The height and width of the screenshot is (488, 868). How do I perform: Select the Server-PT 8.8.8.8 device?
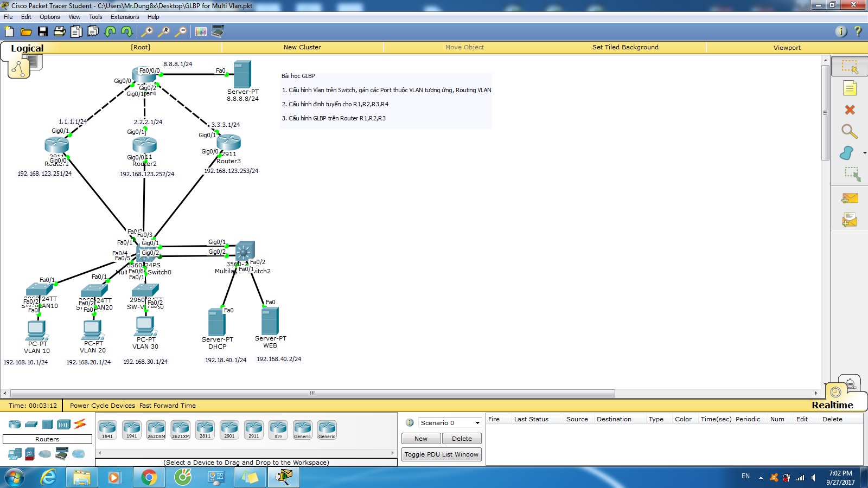(242, 74)
